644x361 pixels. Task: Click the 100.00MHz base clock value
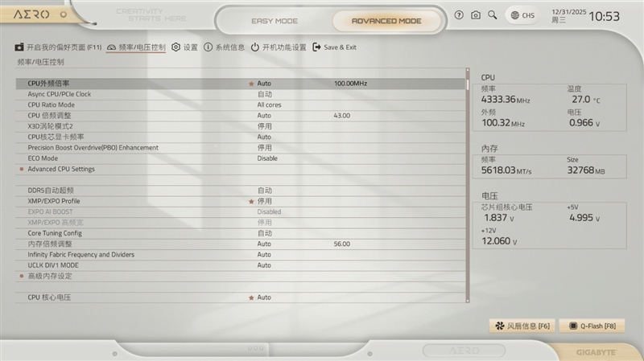click(x=350, y=84)
